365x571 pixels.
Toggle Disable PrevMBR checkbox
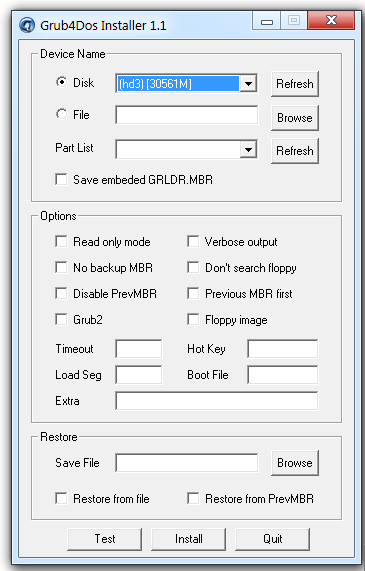(x=61, y=294)
